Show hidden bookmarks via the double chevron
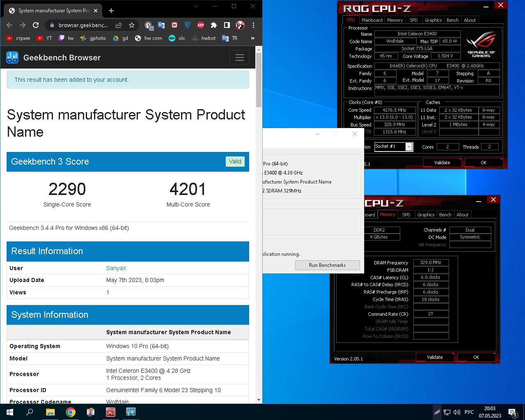 253,38
